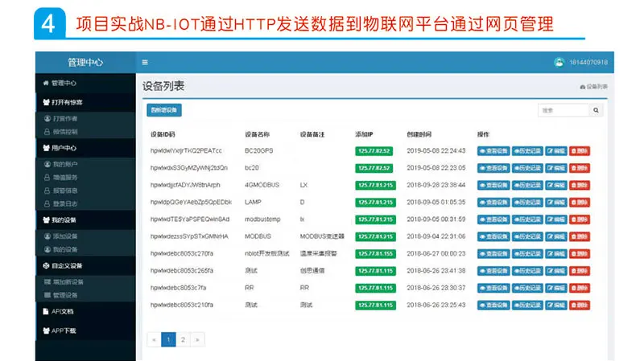Open history records for BC20GPS row
Screen dimensions: 644x361
[527, 151]
